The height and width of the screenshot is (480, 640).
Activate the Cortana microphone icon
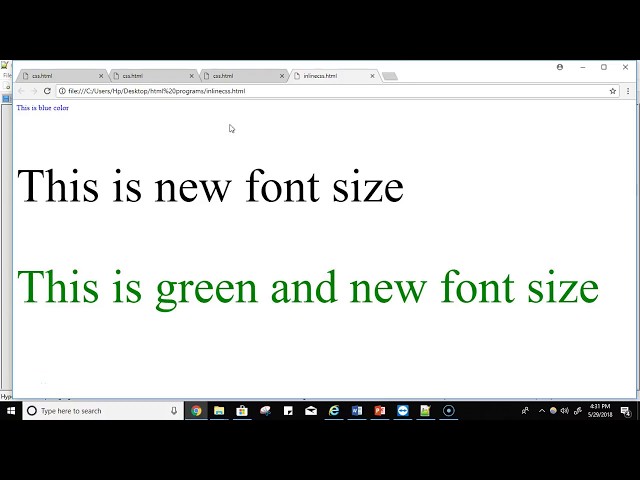point(174,411)
